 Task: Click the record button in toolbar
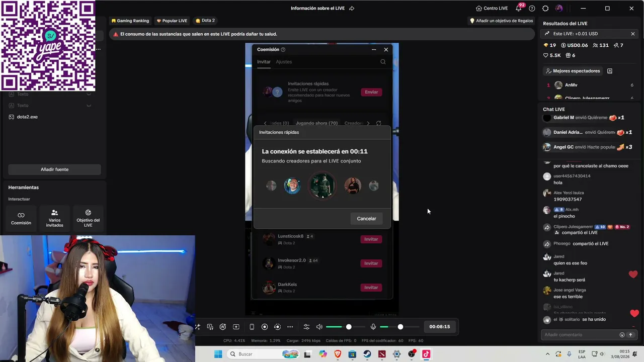[265, 327]
